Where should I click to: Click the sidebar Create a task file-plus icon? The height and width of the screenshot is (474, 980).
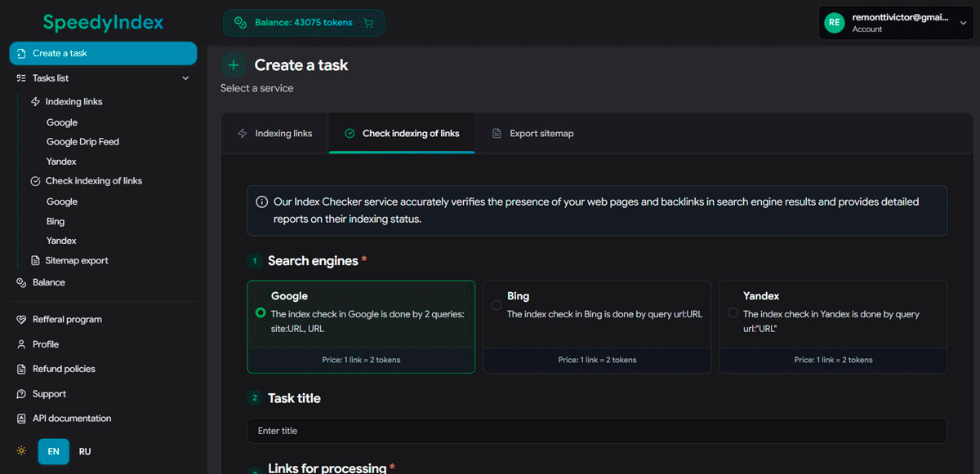click(21, 53)
